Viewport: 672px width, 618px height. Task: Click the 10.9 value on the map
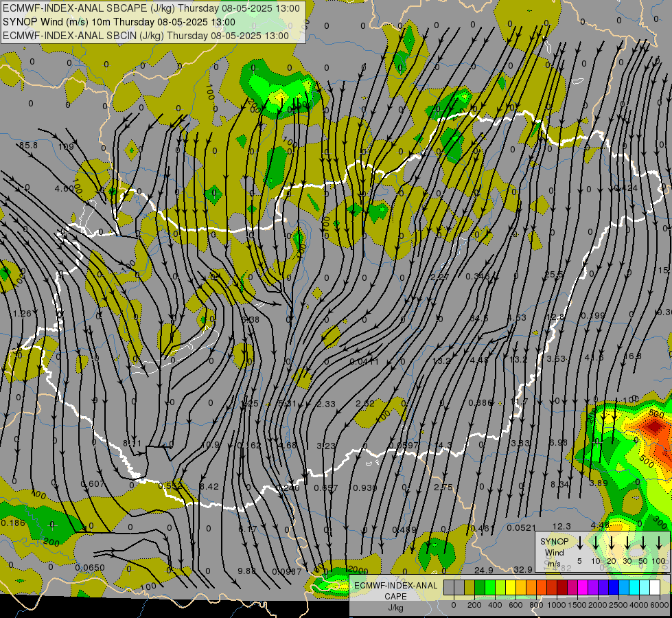pos(211,445)
